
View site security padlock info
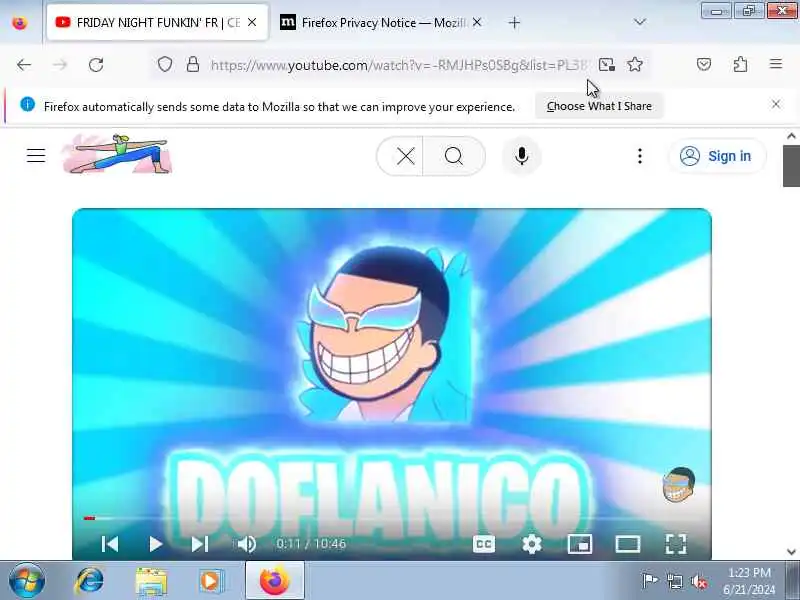point(193,65)
